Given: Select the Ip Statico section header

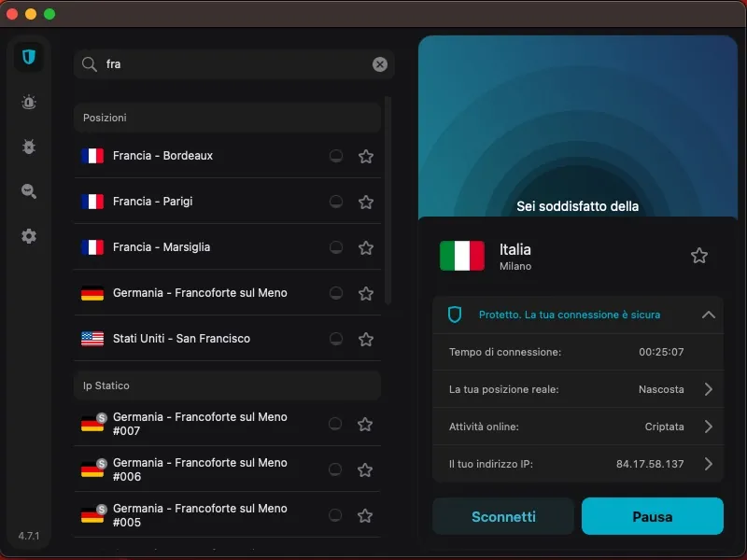Looking at the screenshot, I should [x=106, y=385].
